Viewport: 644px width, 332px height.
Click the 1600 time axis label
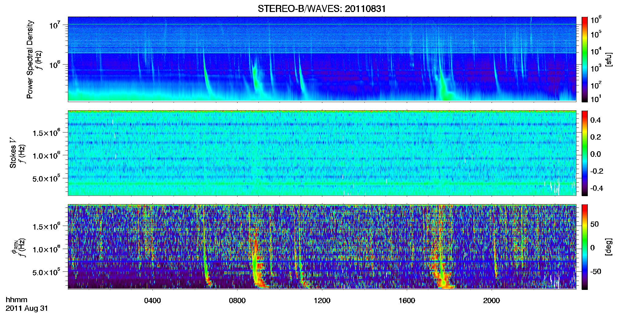(407, 301)
